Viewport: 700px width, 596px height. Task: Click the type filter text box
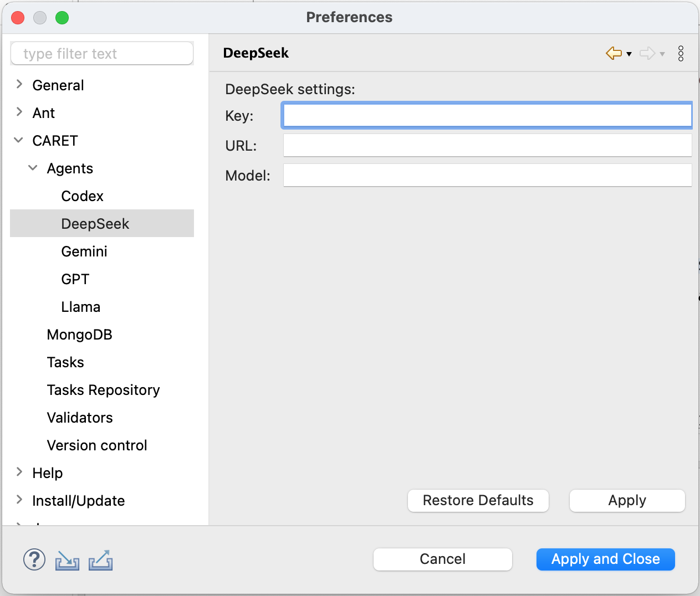pyautogui.click(x=102, y=53)
